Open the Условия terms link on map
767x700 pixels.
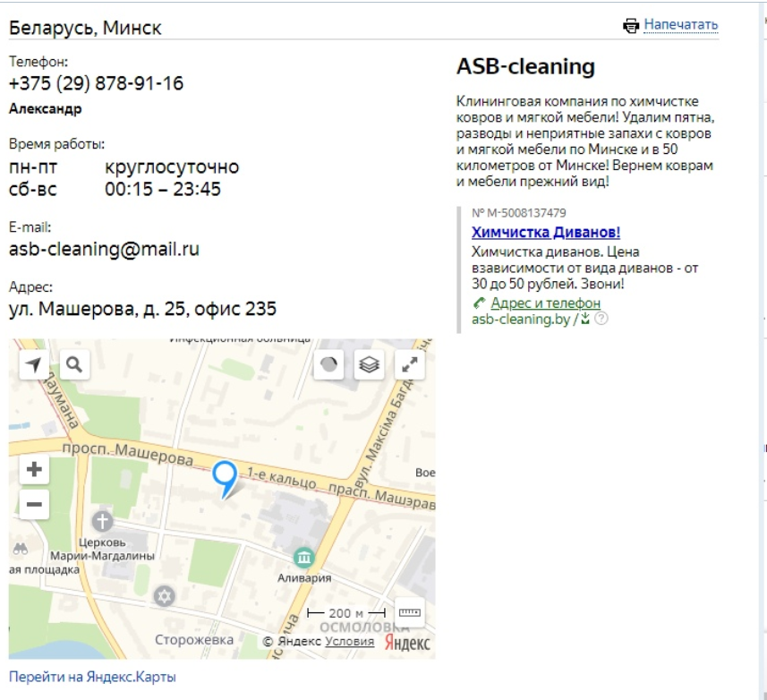pyautogui.click(x=350, y=641)
